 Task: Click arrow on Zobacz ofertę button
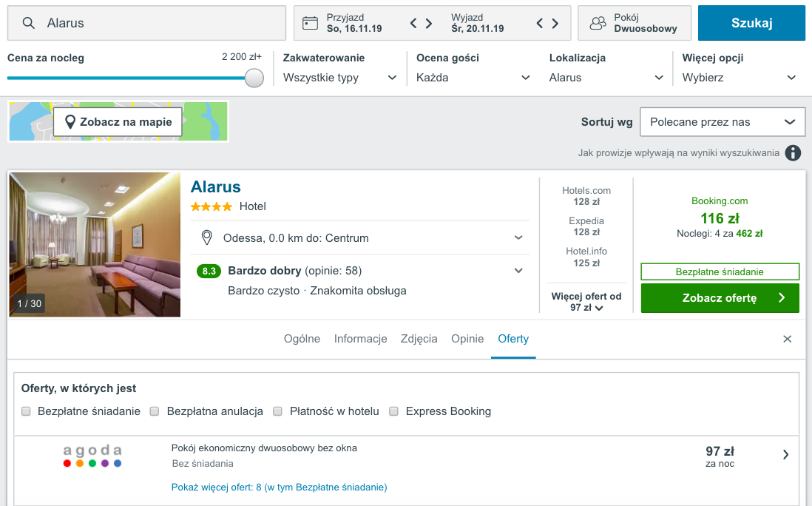[782, 298]
